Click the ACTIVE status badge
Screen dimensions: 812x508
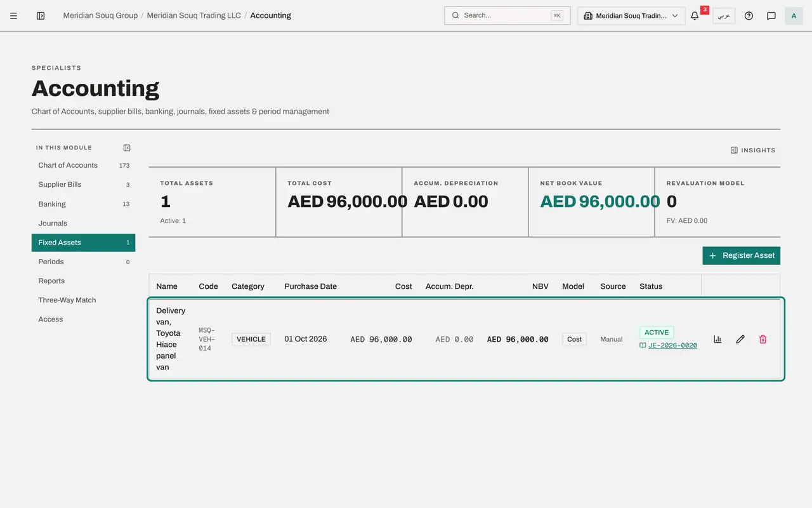tap(657, 333)
